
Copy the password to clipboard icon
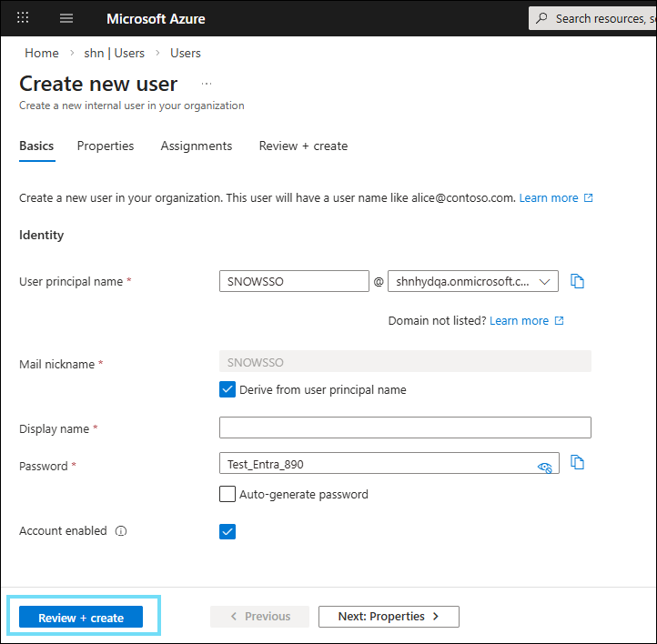tap(577, 463)
